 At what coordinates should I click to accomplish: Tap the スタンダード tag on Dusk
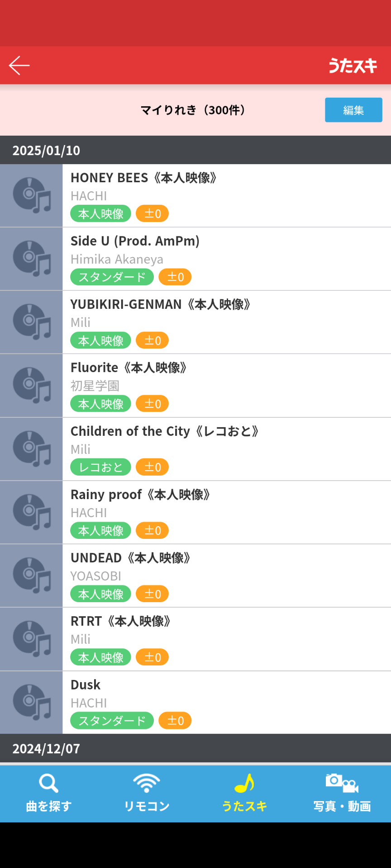112,721
